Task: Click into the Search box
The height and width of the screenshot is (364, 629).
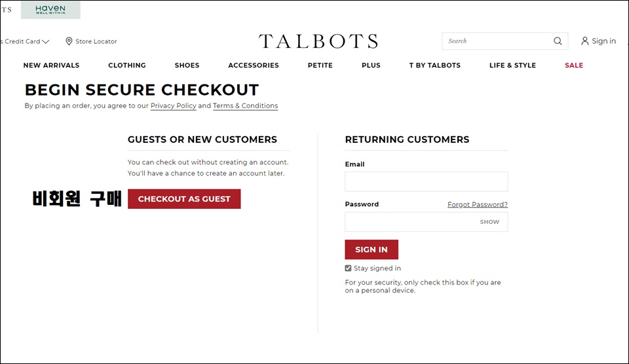Action: coord(497,41)
